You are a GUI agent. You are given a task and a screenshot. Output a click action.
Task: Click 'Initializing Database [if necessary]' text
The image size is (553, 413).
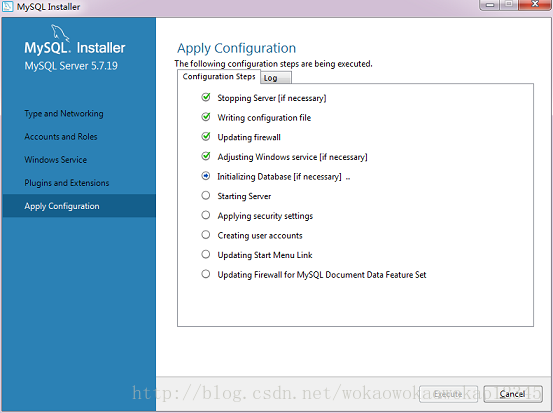[x=279, y=176]
